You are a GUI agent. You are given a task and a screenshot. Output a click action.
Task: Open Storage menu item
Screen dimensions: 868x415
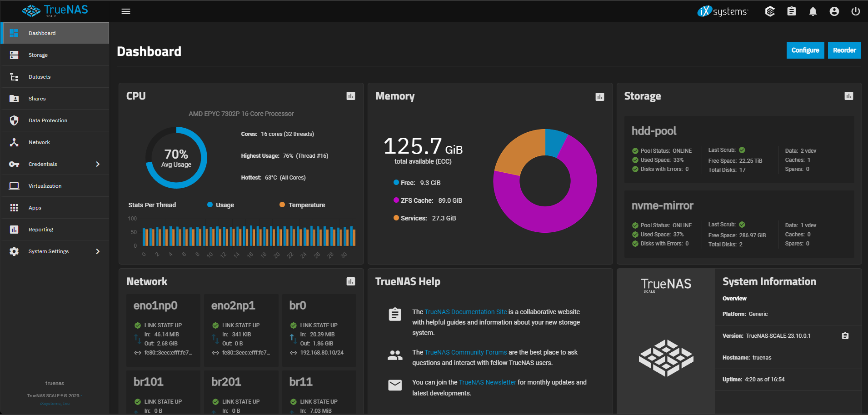point(55,55)
